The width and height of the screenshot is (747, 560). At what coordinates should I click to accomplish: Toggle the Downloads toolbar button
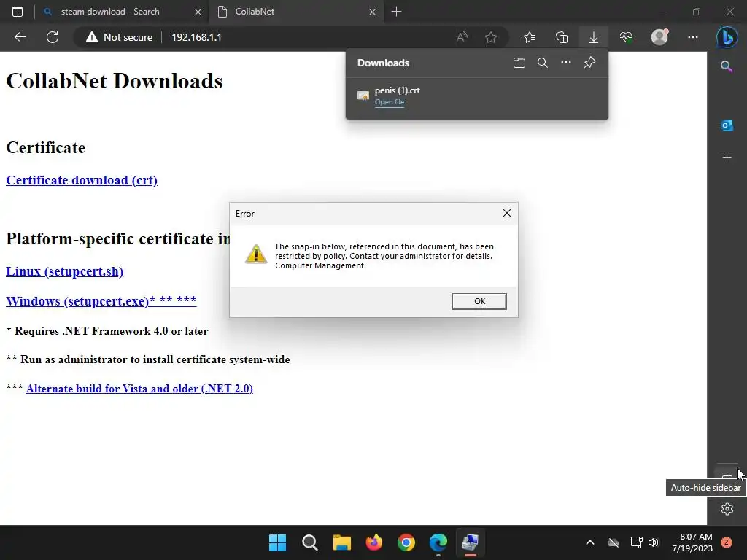tap(594, 37)
